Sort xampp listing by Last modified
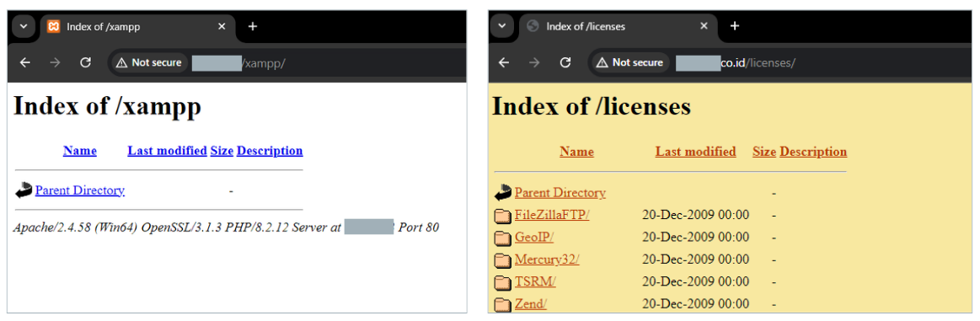The height and width of the screenshot is (321, 980). coord(167,151)
